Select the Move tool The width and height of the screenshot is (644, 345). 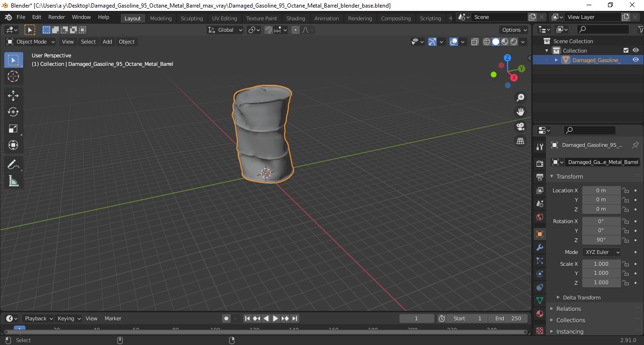pyautogui.click(x=13, y=96)
